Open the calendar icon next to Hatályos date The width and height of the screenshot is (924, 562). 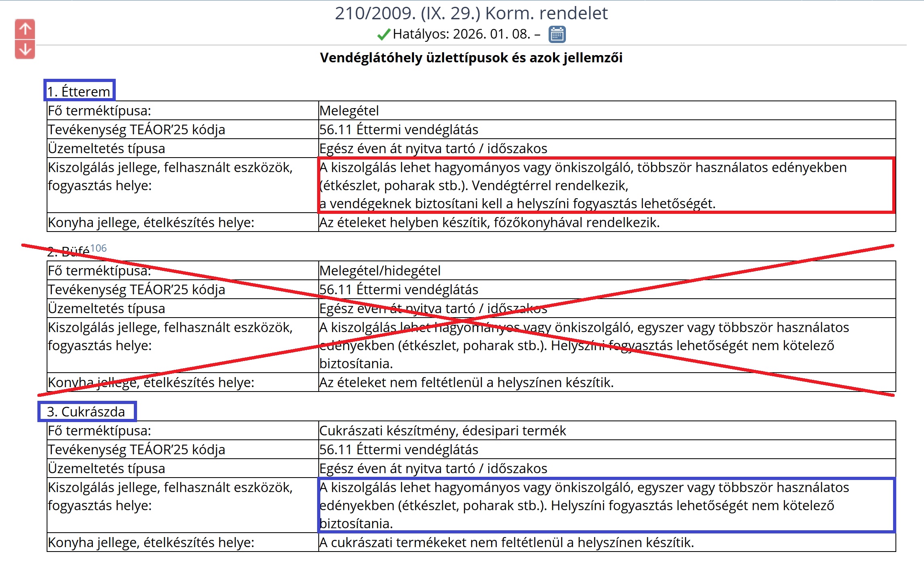[557, 35]
